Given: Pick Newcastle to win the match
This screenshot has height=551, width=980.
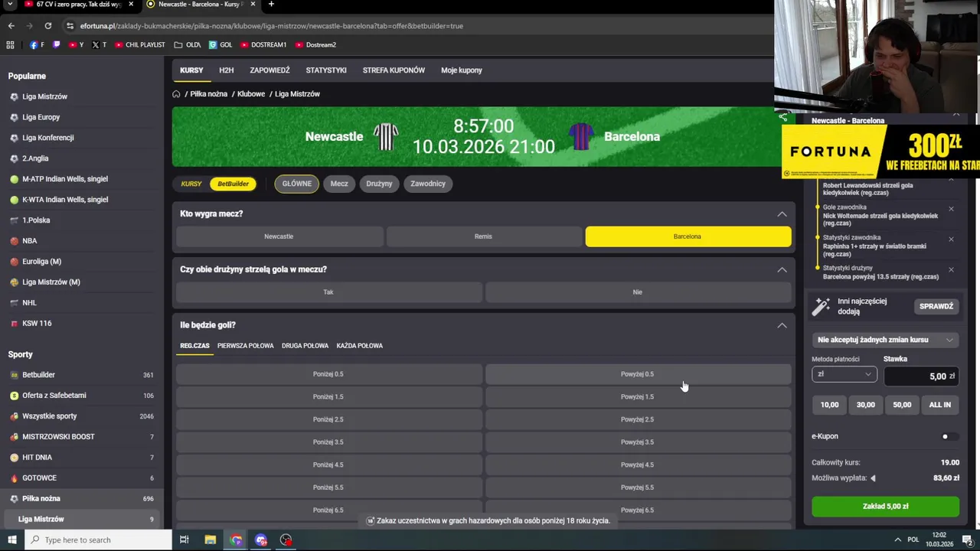Looking at the screenshot, I should [279, 236].
